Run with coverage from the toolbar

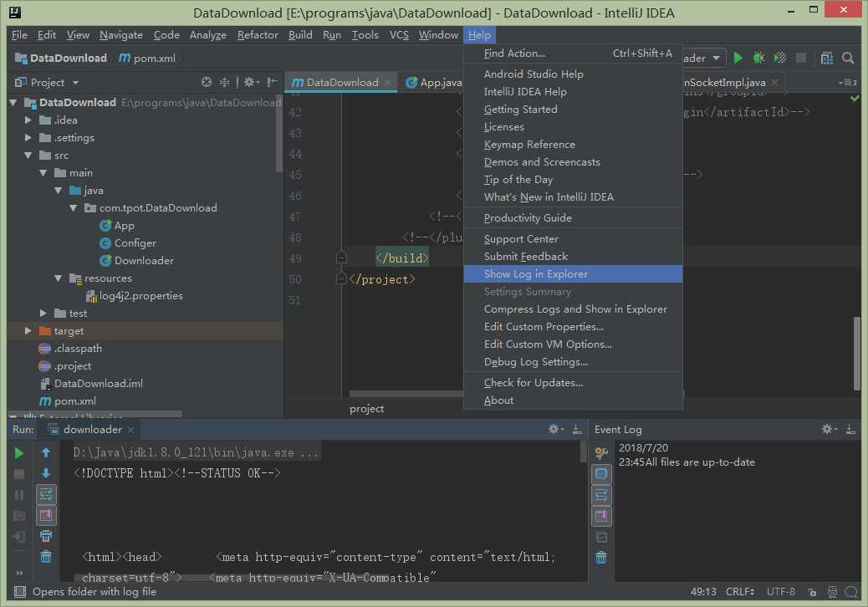click(x=780, y=58)
